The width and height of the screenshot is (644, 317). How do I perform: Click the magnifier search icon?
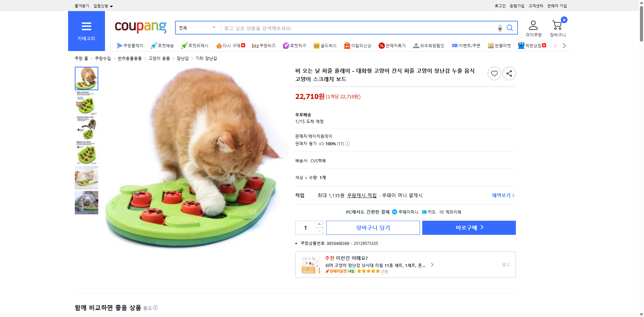[510, 28]
